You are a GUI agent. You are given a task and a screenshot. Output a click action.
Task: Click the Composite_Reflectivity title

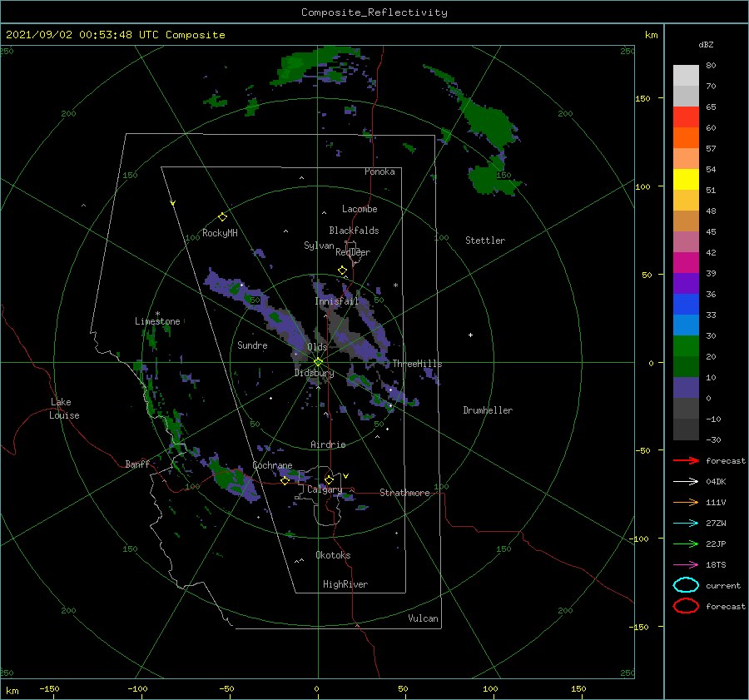click(x=374, y=12)
